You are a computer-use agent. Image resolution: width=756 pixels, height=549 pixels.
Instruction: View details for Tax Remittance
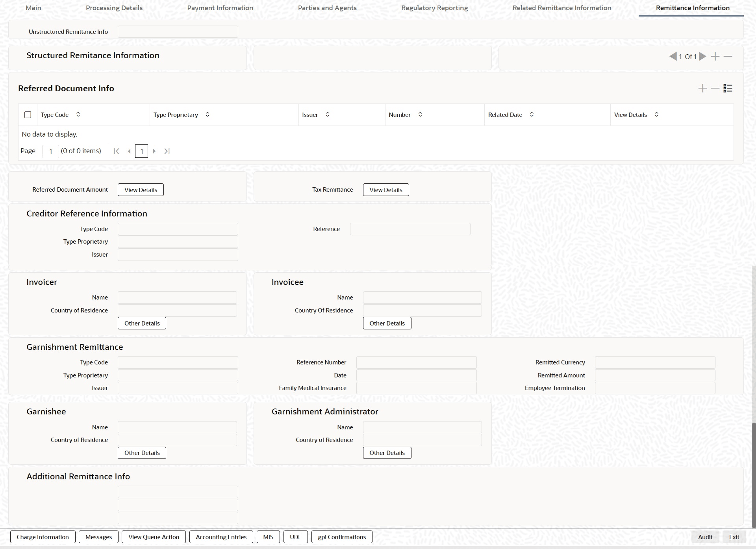click(385, 190)
